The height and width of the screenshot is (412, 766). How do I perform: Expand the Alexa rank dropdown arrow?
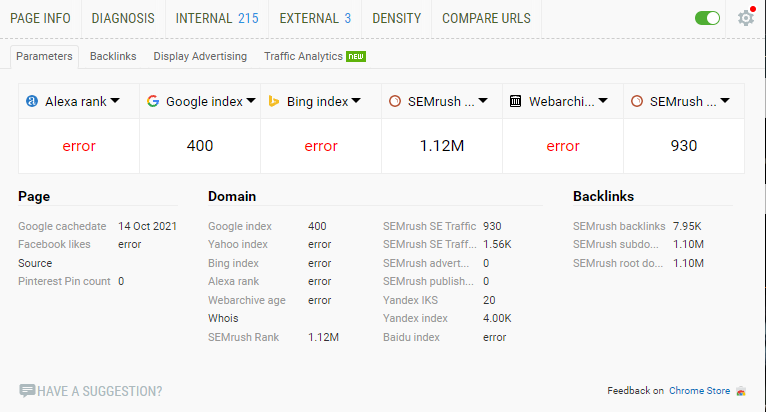pos(115,101)
